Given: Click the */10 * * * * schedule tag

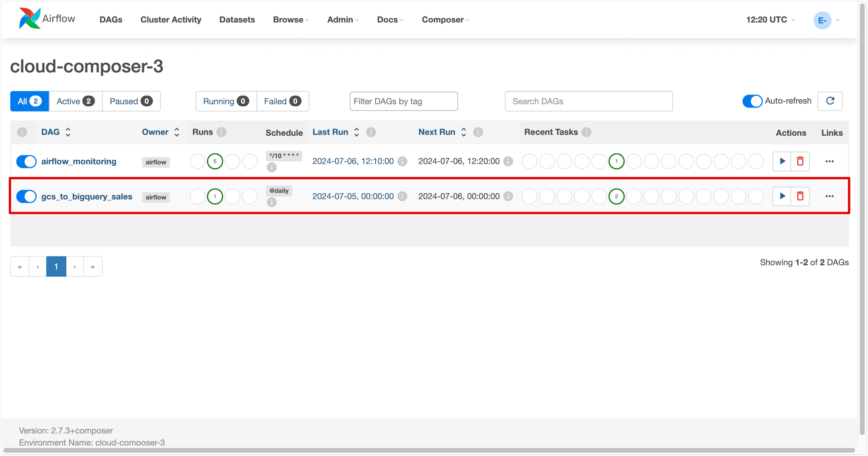Looking at the screenshot, I should (x=284, y=156).
